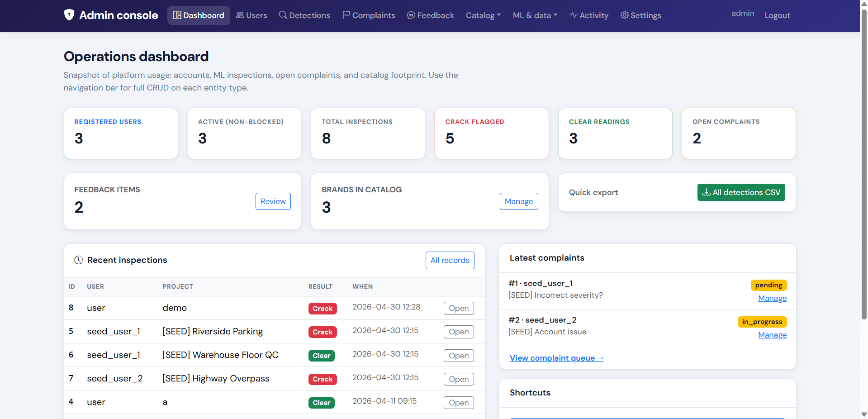Click the clock icon beside Recent inspections
Screen dimensions: 868x419
point(79,260)
